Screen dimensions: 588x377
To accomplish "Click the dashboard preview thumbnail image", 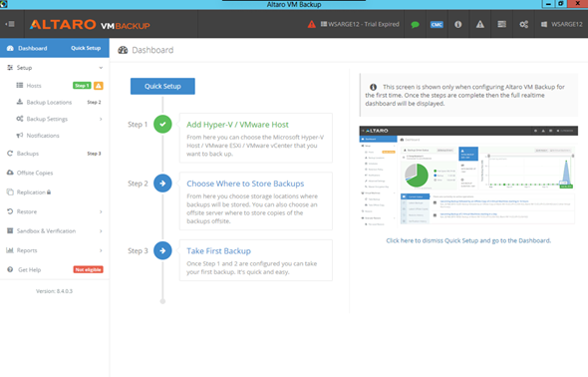I will click(x=468, y=178).
